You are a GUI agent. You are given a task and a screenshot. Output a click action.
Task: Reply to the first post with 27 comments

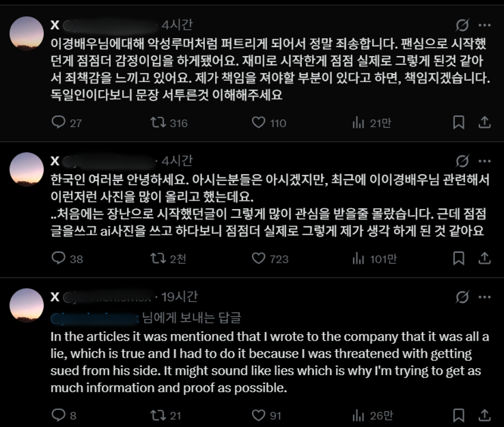click(59, 123)
